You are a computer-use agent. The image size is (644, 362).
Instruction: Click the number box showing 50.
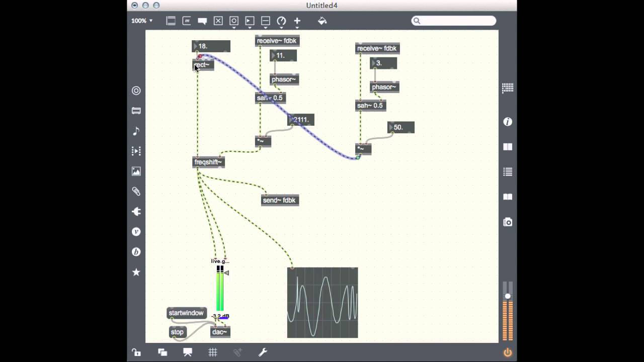pyautogui.click(x=401, y=128)
